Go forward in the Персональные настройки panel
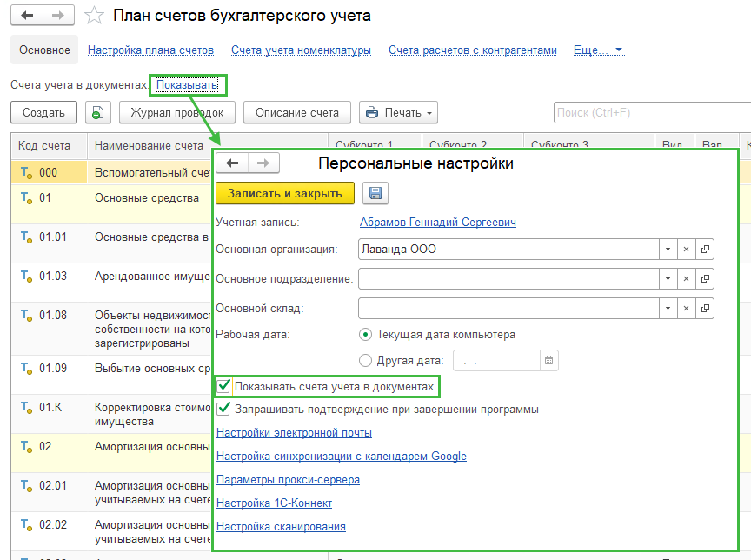Viewport: 751px width, 560px height. 263,163
